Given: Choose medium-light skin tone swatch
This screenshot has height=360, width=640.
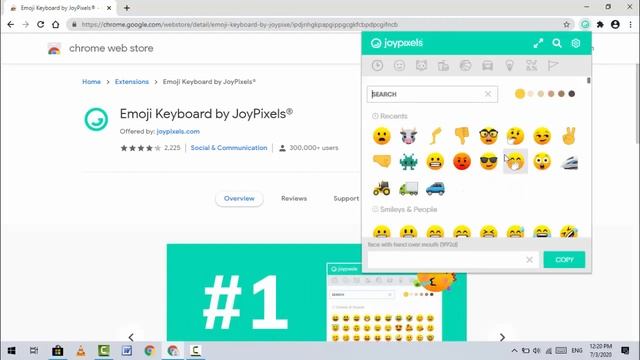Looking at the screenshot, I should tap(541, 94).
